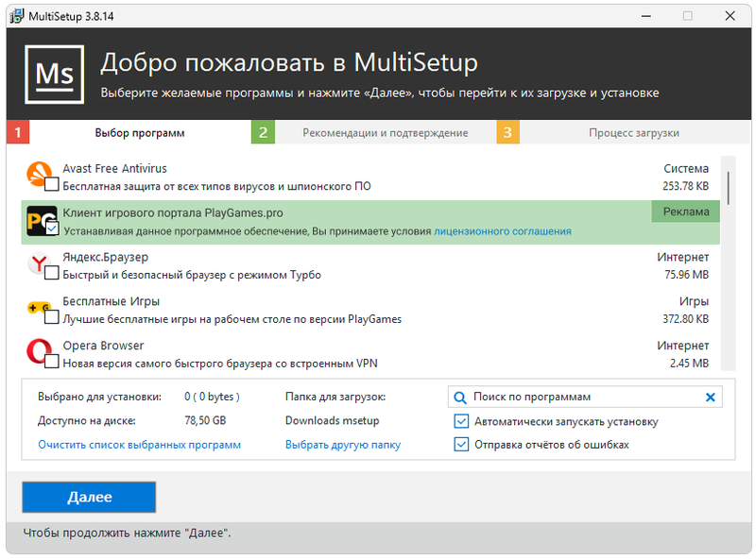
Task: Focus the program search input field
Action: (x=581, y=398)
